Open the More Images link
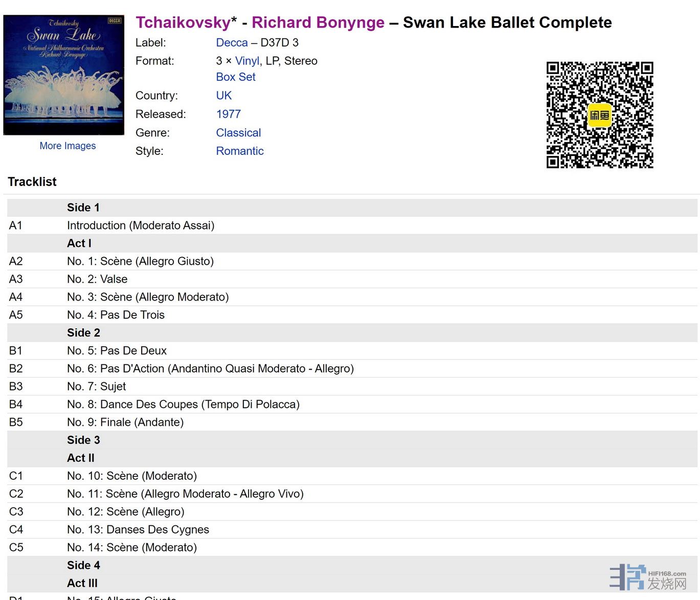 point(67,146)
